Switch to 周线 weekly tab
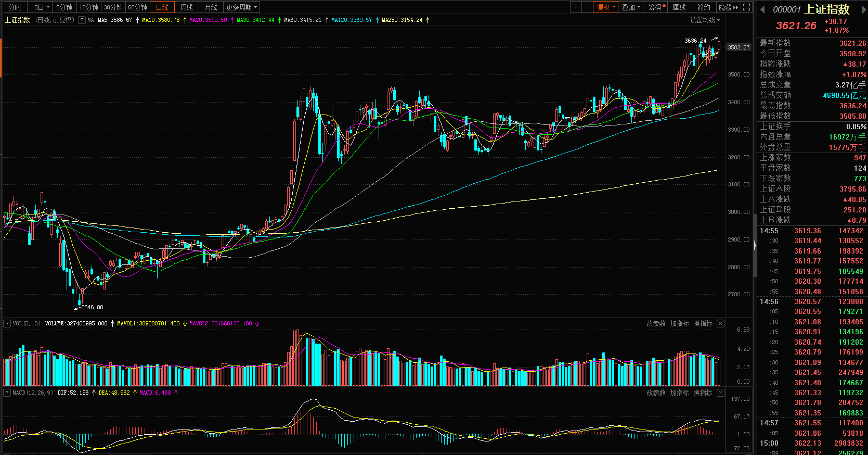The height and width of the screenshot is (455, 868). 187,7
